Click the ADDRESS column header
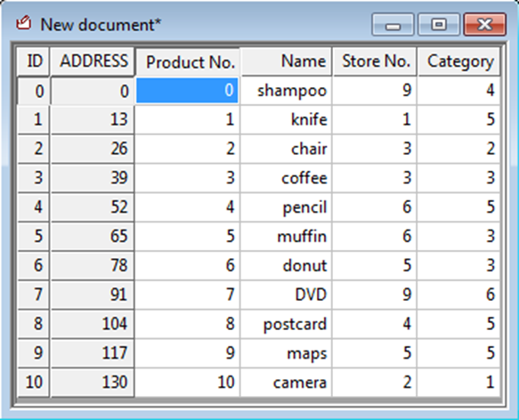519x420 pixels. pyautogui.click(x=93, y=61)
